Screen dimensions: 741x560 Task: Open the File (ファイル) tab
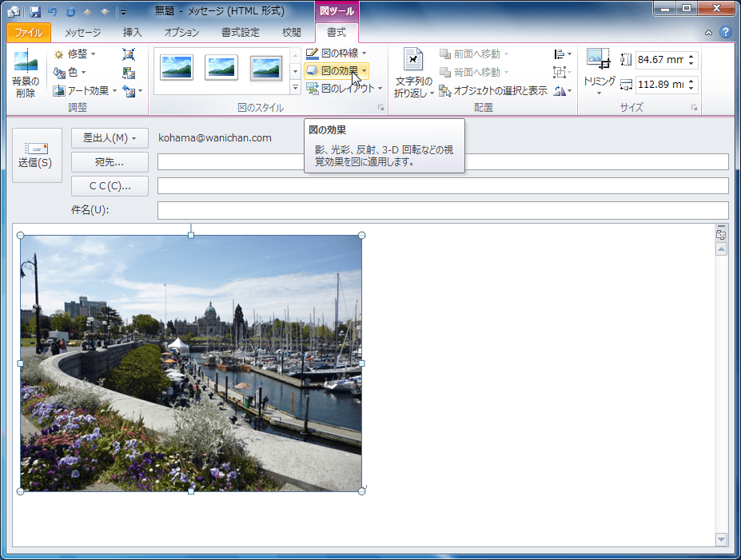[28, 32]
